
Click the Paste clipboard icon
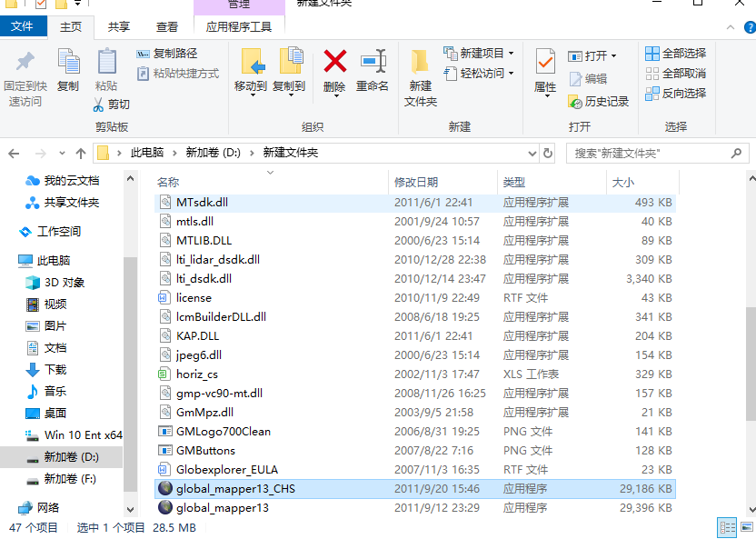(106, 63)
